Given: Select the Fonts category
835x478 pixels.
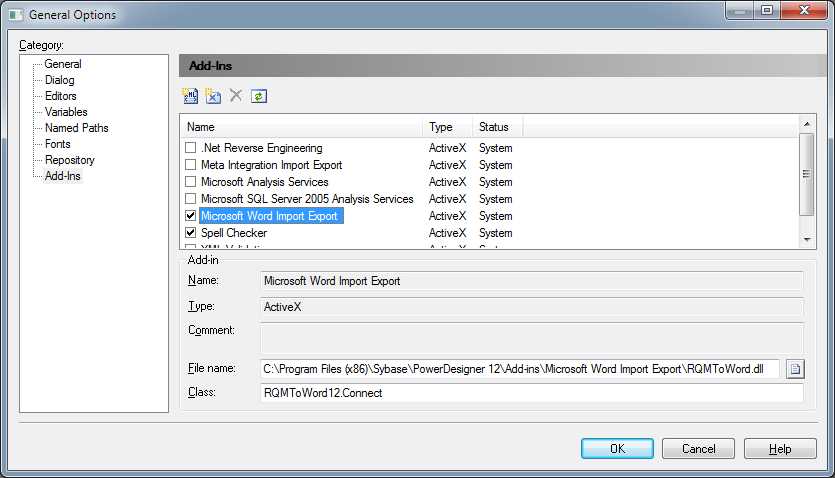Looking at the screenshot, I should [x=58, y=144].
